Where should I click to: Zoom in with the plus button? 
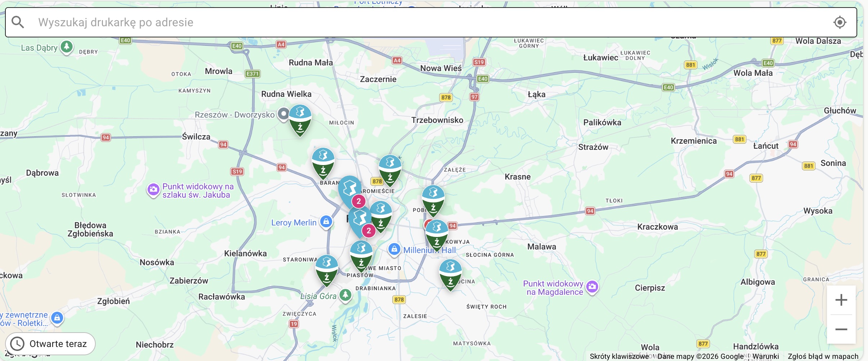[x=841, y=300]
